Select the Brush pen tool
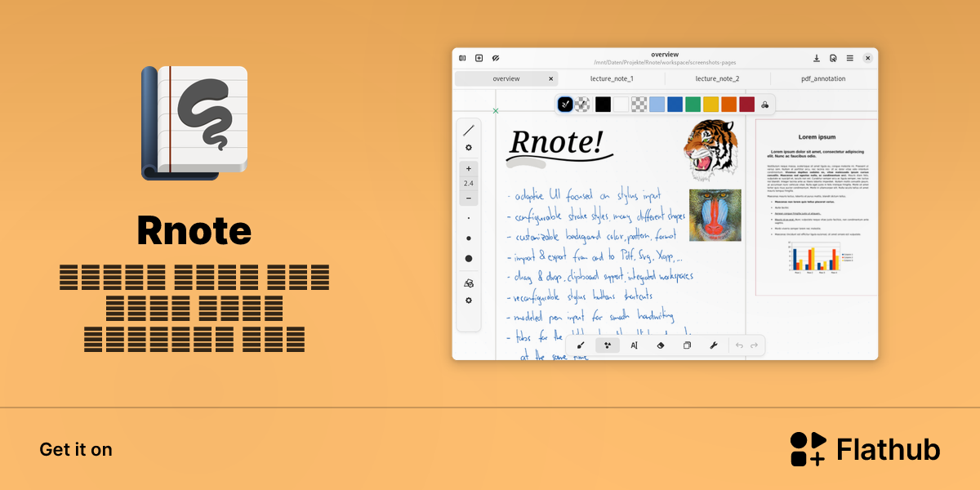 tap(581, 345)
